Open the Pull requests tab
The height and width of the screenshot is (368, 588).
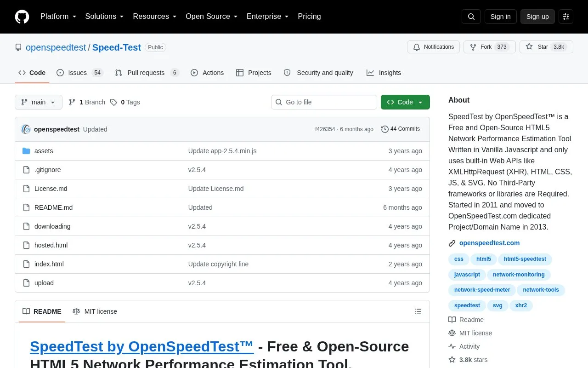(147, 73)
